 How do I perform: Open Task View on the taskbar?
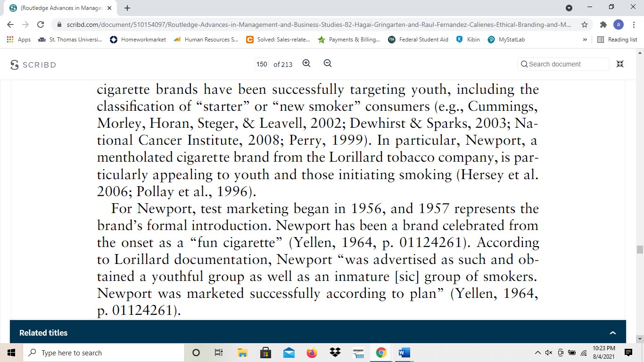tap(219, 353)
